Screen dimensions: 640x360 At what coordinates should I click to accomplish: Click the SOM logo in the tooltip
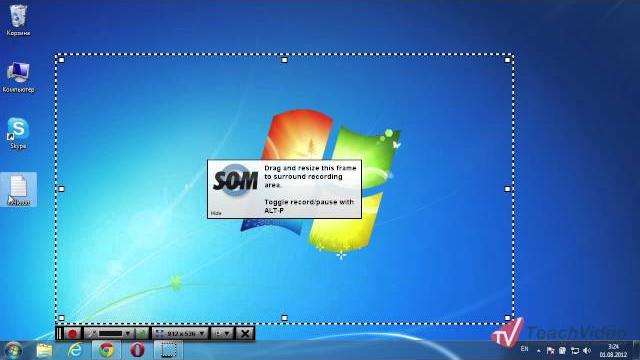pos(236,180)
